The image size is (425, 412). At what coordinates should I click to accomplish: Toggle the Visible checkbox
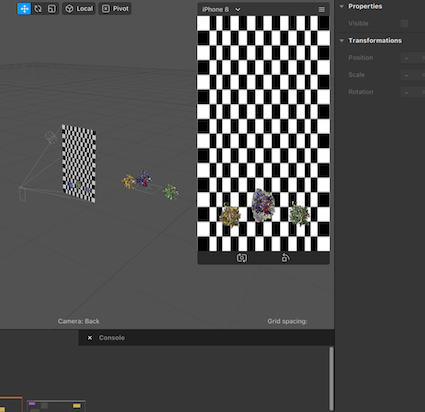click(x=405, y=23)
